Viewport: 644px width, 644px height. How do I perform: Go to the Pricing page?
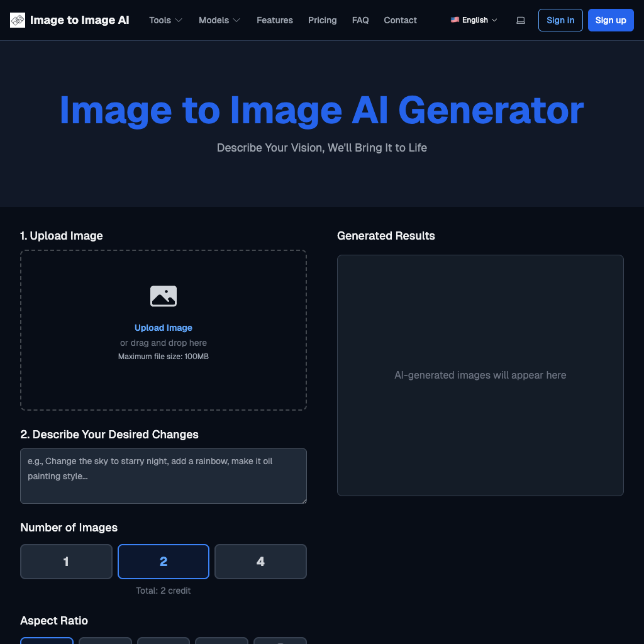coord(322,20)
